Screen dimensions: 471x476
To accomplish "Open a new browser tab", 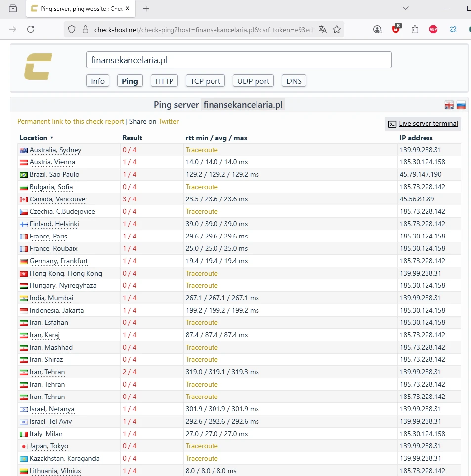I will [146, 8].
